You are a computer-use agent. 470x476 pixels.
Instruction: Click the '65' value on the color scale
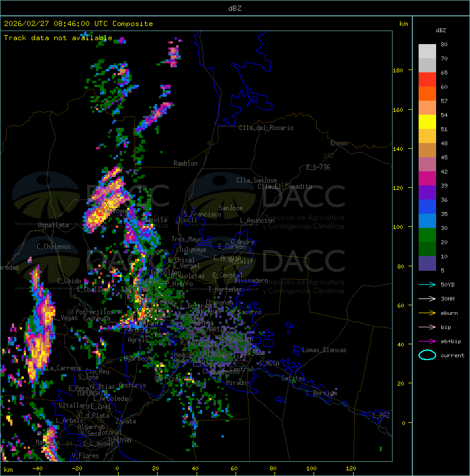click(x=444, y=72)
